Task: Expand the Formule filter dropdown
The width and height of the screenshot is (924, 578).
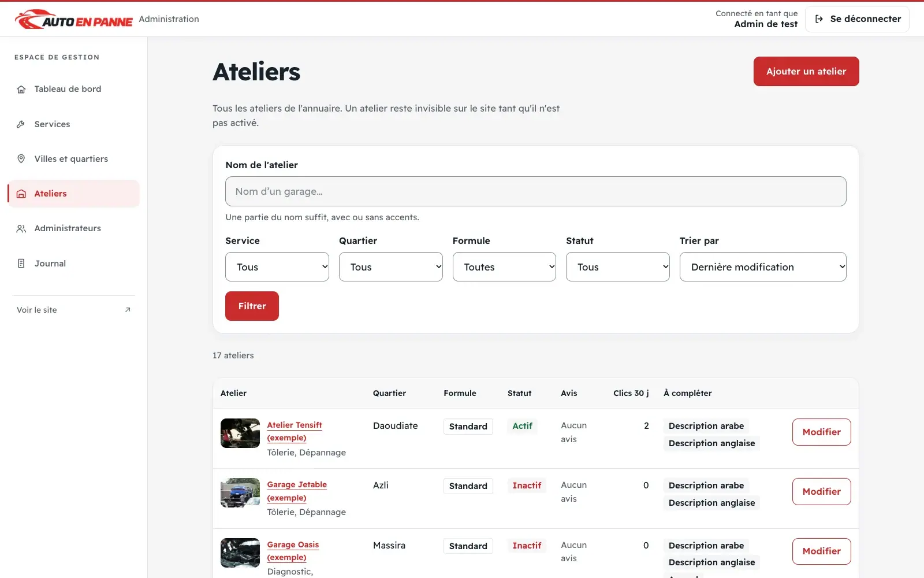Action: click(x=504, y=267)
